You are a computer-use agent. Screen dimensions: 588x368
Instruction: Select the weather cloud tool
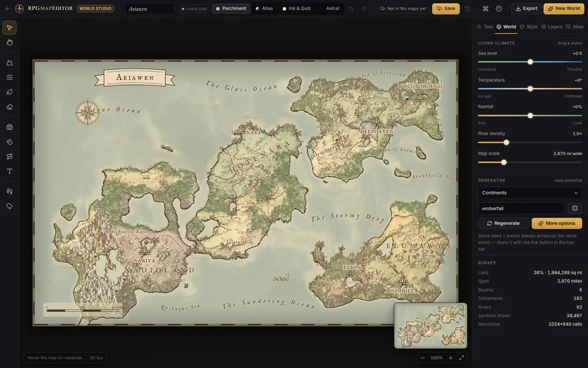pos(9,206)
